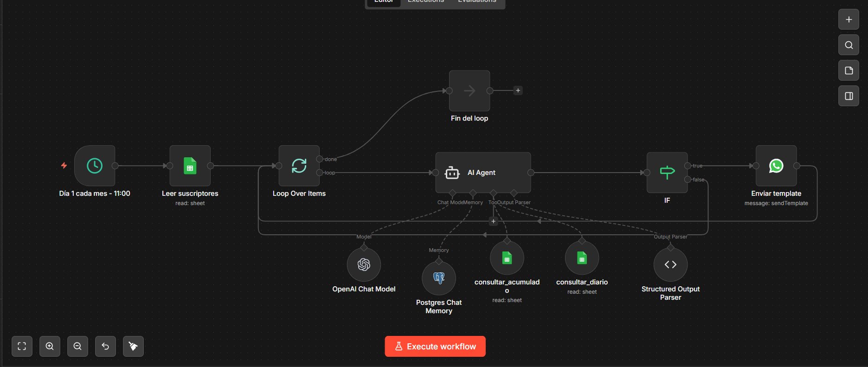Select the schedule trigger clock node

click(95, 166)
